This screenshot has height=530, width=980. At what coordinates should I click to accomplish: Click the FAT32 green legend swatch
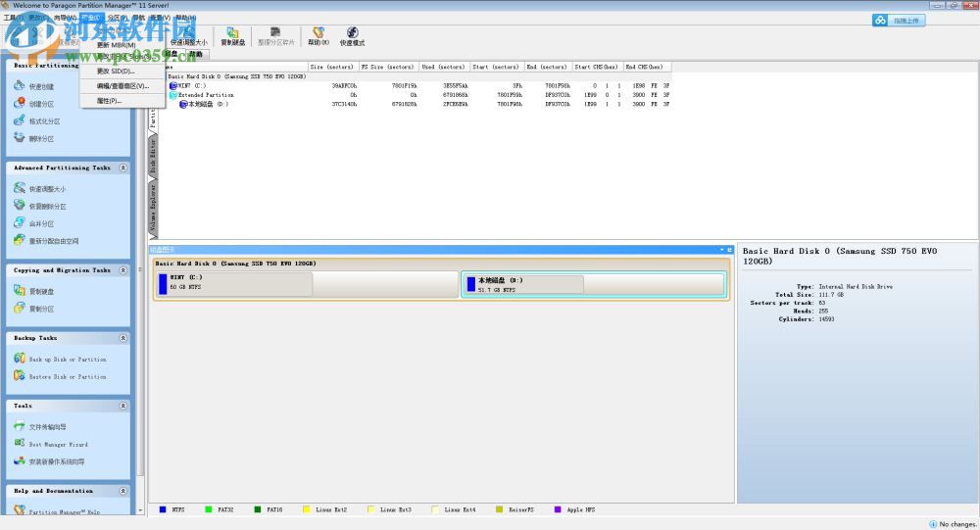pyautogui.click(x=208, y=509)
